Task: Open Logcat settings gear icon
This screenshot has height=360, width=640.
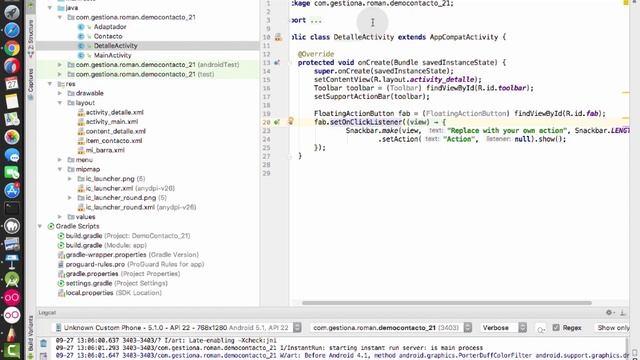Action: 609,312
